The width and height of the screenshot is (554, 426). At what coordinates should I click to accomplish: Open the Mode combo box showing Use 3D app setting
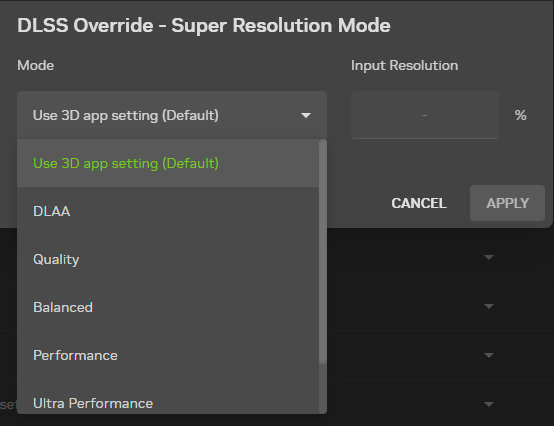pos(172,115)
